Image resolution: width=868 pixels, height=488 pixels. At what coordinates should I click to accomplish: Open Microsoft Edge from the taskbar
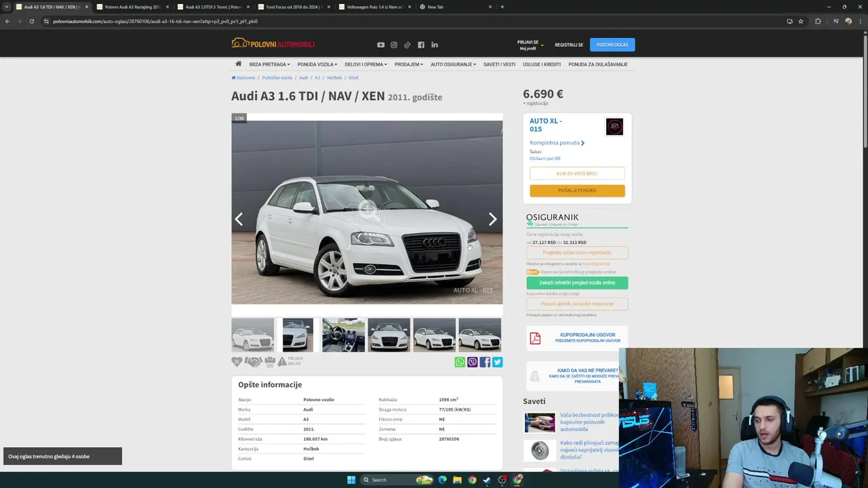(442, 480)
